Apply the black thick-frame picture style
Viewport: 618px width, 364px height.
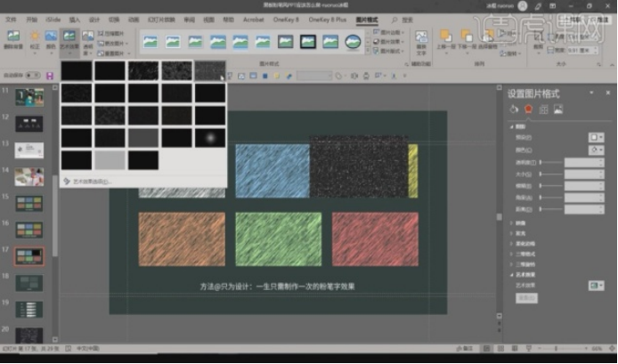pyautogui.click(x=308, y=41)
